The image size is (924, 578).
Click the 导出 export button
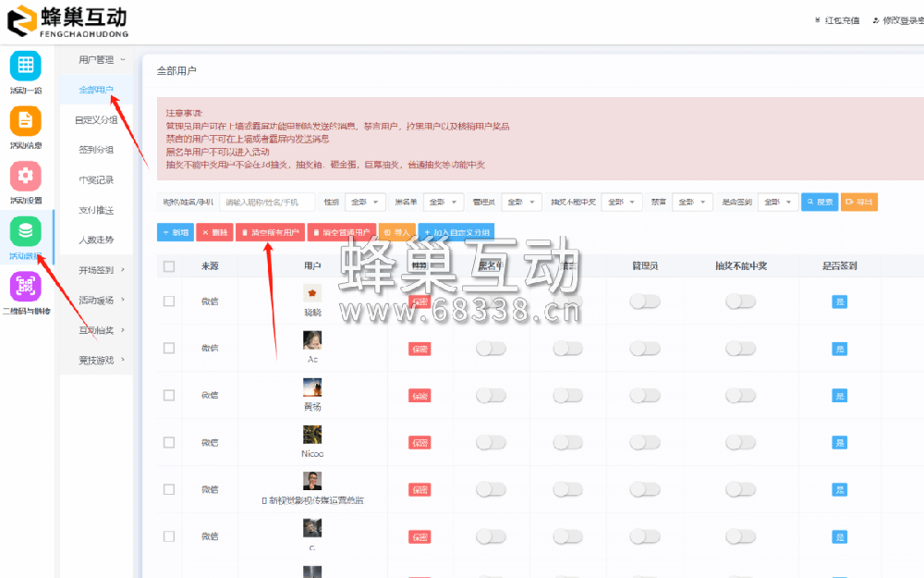click(x=859, y=202)
